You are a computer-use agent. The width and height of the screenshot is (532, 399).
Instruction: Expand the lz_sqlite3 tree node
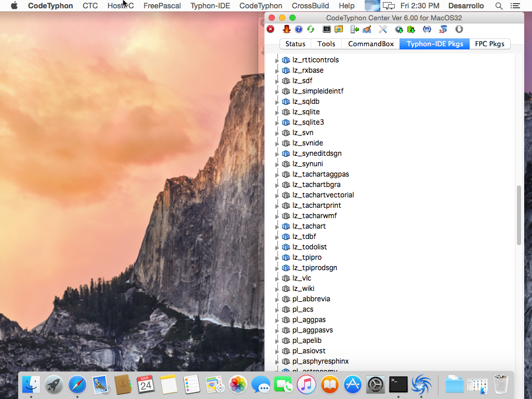point(277,123)
